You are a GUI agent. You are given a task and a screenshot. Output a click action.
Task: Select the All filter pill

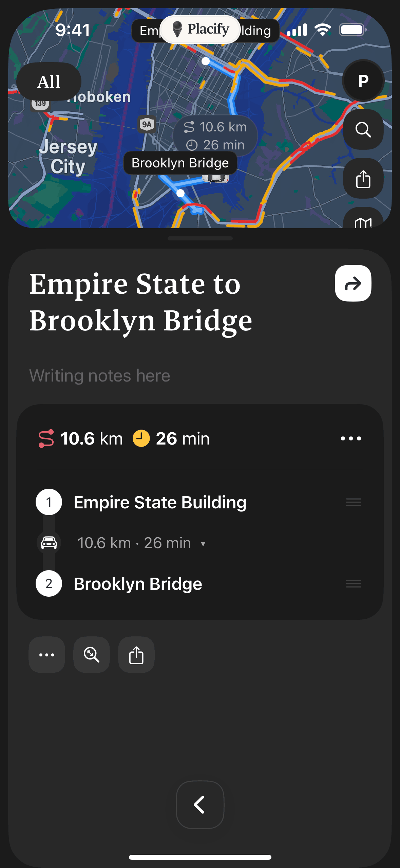click(x=49, y=82)
